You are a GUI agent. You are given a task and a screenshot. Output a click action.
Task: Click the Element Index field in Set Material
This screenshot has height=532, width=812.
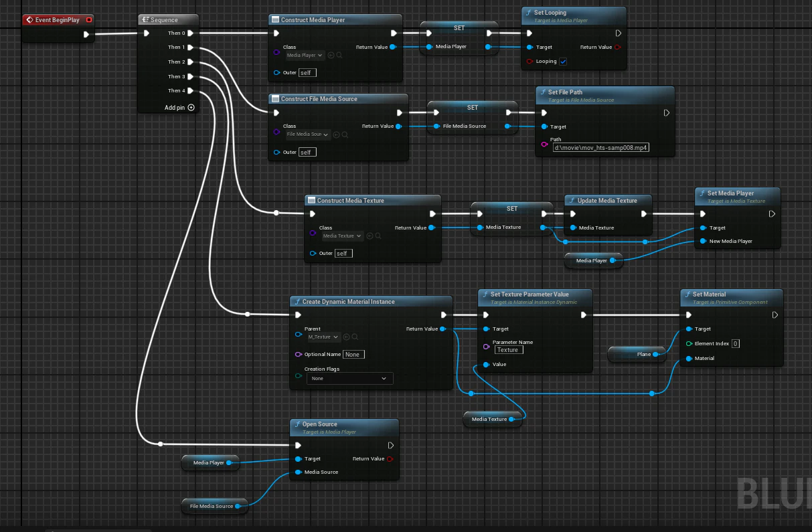tap(735, 343)
